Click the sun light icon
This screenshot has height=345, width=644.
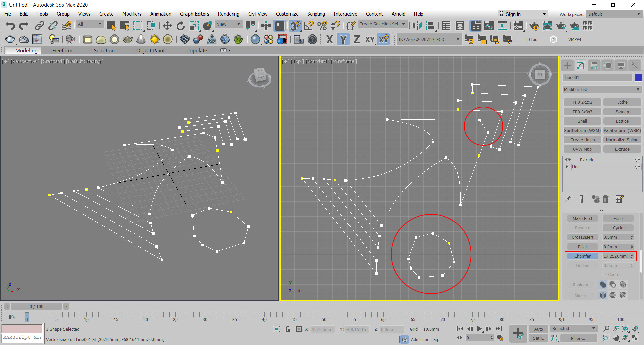click(x=154, y=39)
